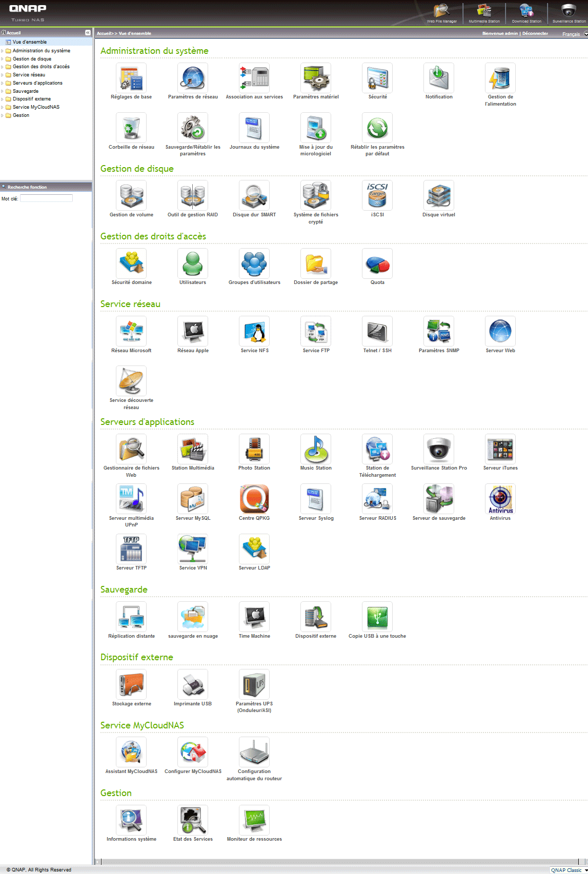Open Imprimante USB icon

(x=193, y=684)
